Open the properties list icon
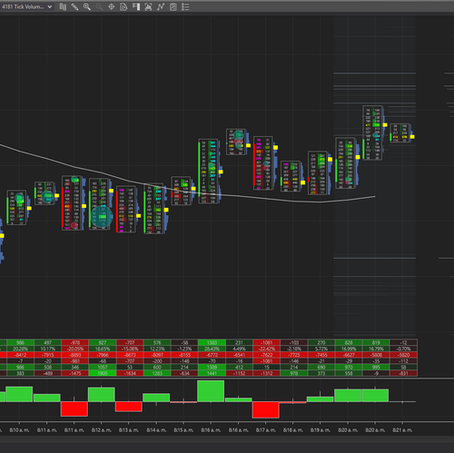454x453 pixels. (x=185, y=7)
